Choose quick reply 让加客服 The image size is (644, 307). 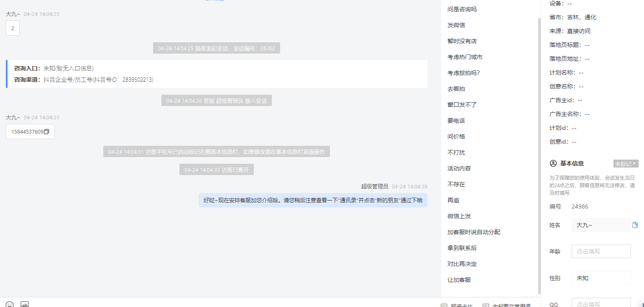click(x=459, y=280)
